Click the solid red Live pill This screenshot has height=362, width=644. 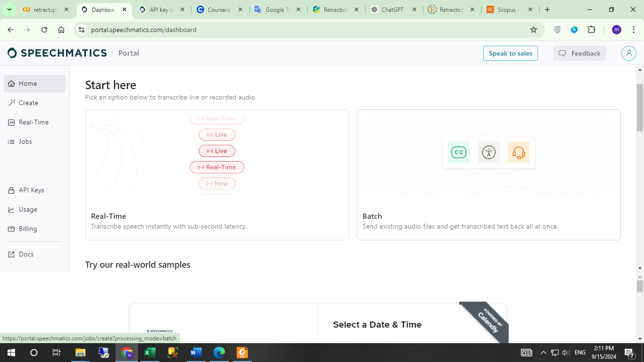pos(217,151)
